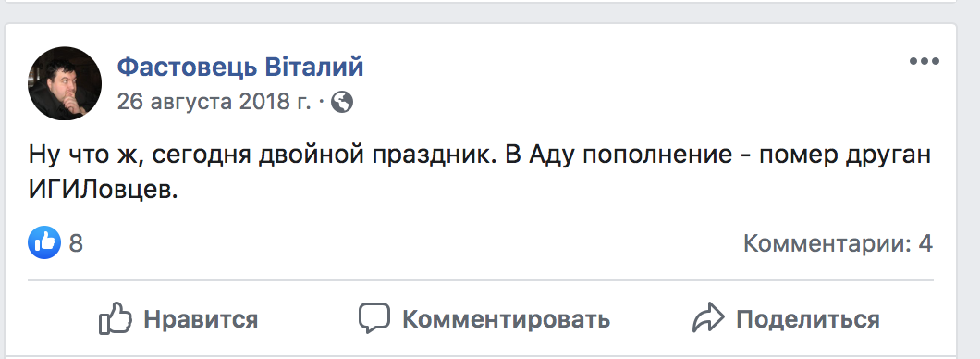Click the word друган in the post
Screen dimensions: 980x359
click(x=888, y=155)
